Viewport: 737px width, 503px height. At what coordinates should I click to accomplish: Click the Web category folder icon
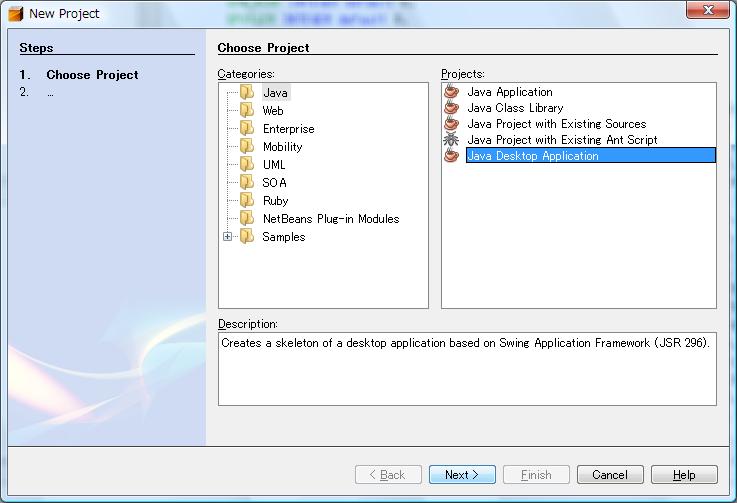247,111
